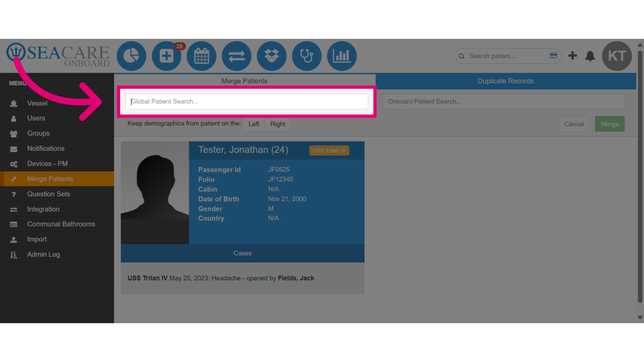Click the Question Sets question mark icon
The height and width of the screenshot is (362, 644).
(14, 194)
